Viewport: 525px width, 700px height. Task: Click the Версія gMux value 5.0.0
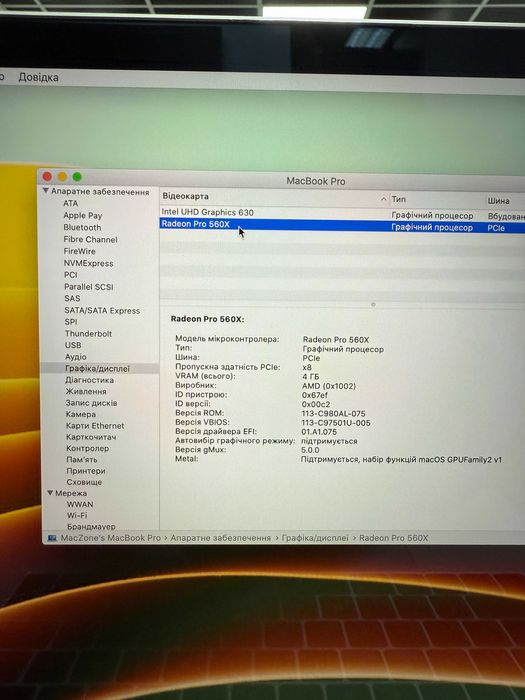pyautogui.click(x=310, y=450)
